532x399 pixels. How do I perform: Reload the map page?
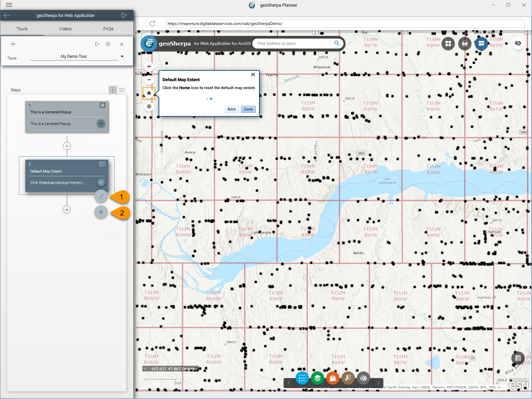(x=152, y=23)
